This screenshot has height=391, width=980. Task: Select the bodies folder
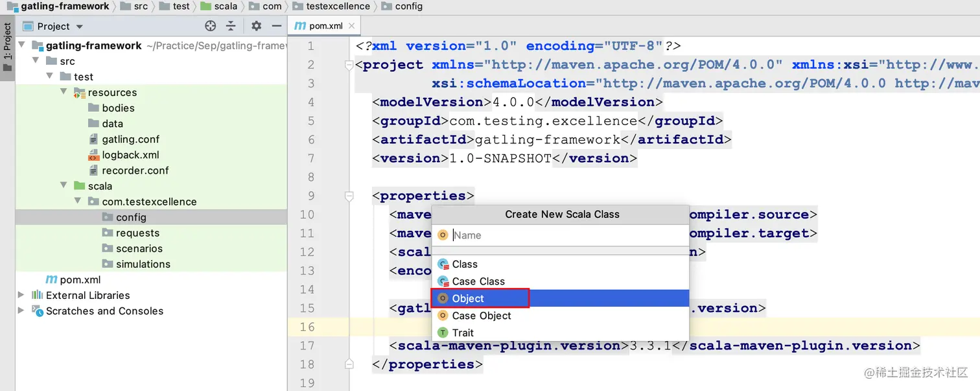click(x=118, y=108)
